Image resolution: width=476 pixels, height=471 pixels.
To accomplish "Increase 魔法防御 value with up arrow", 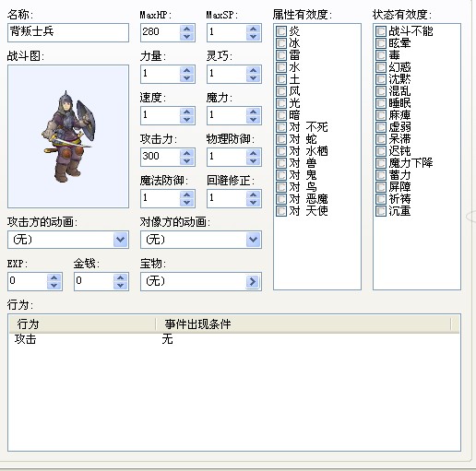I will pyautogui.click(x=186, y=194).
